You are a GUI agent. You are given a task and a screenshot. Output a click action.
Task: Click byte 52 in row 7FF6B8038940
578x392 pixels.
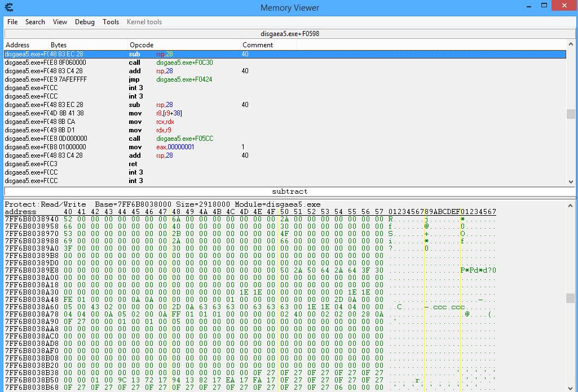click(68, 219)
